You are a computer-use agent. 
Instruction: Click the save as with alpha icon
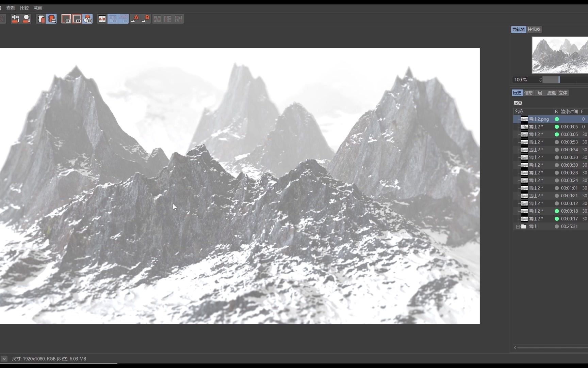tap(27, 19)
